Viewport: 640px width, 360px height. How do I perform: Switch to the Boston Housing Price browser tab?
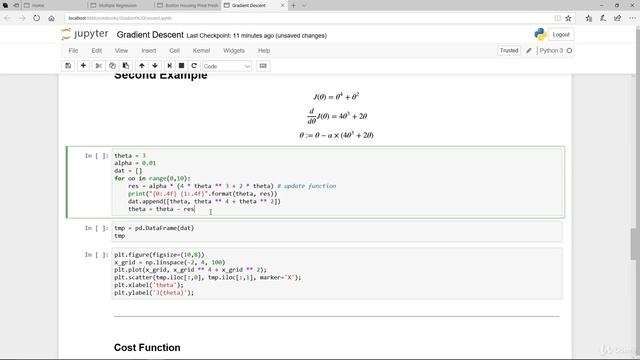[x=188, y=6]
